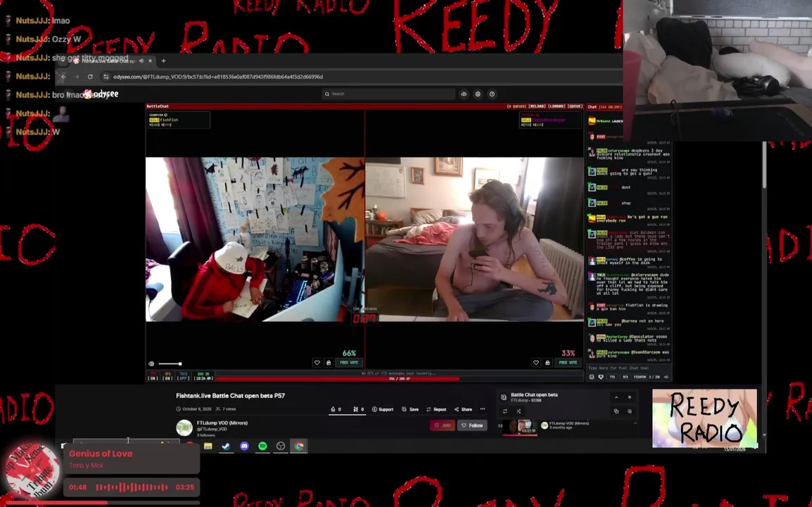Open Chrome from the taskbar
The height and width of the screenshot is (507, 812).
pos(299,446)
